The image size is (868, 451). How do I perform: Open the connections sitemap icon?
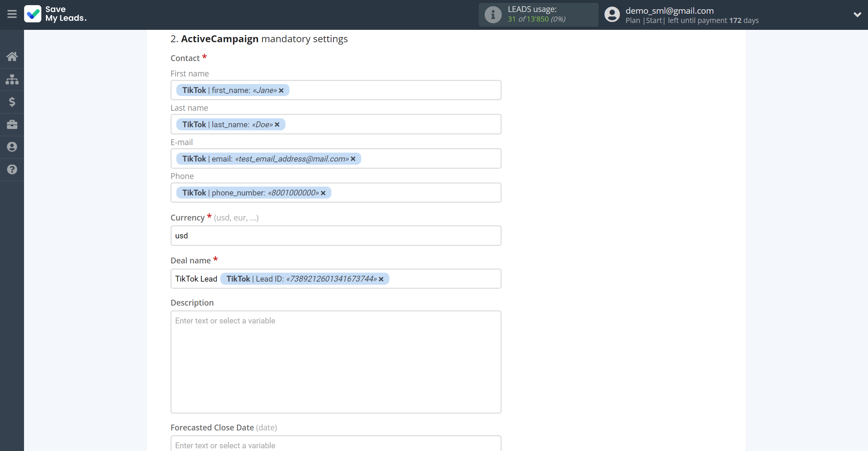(12, 79)
